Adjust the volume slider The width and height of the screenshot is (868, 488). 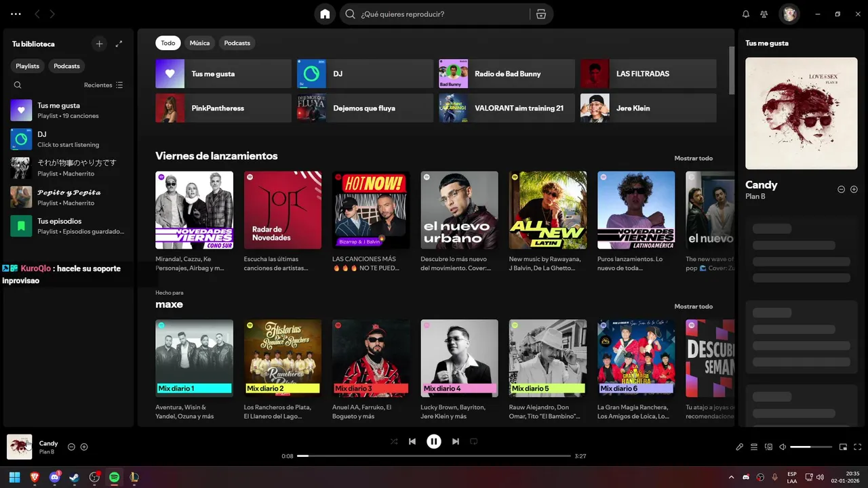coord(811,447)
